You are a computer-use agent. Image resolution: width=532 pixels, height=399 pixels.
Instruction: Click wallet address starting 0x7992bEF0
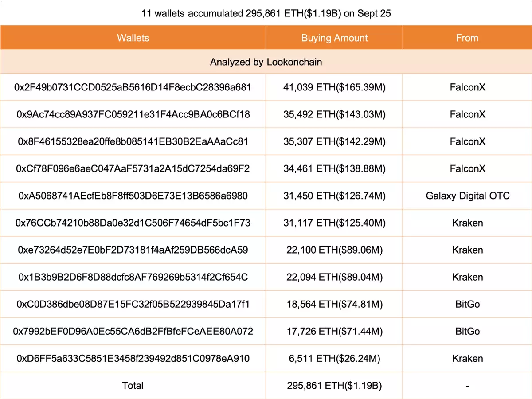[133, 331]
